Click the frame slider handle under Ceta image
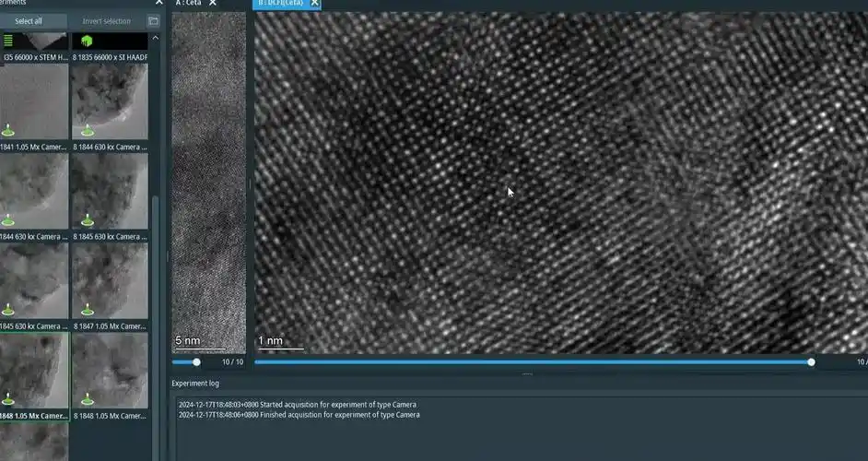The image size is (868, 461). pyautogui.click(x=196, y=362)
